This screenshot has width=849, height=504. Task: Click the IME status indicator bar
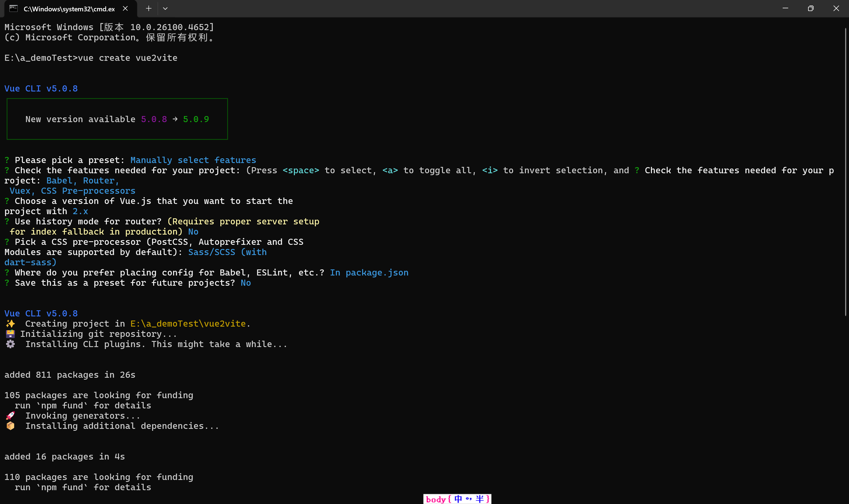tap(457, 499)
